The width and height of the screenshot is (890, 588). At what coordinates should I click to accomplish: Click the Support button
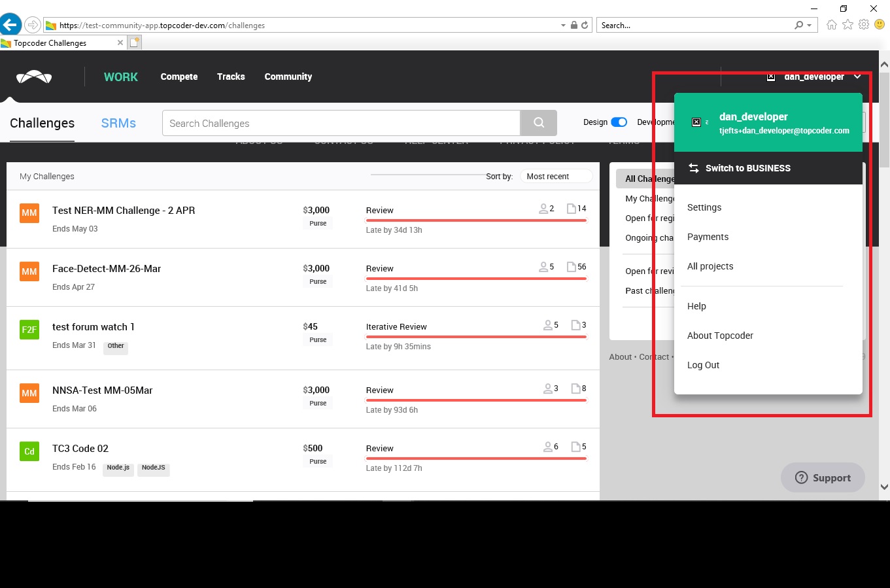(x=823, y=477)
